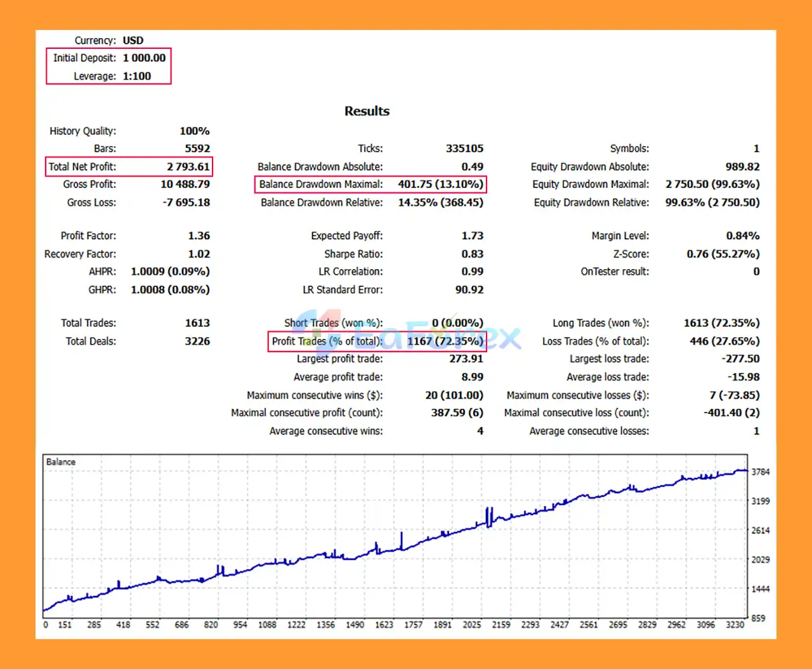Click the Results heading
This screenshot has width=812, height=669.
tap(367, 111)
